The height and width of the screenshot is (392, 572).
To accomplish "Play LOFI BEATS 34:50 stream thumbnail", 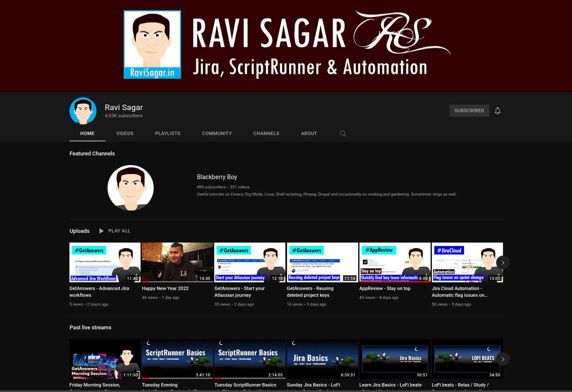I will 467,359.
